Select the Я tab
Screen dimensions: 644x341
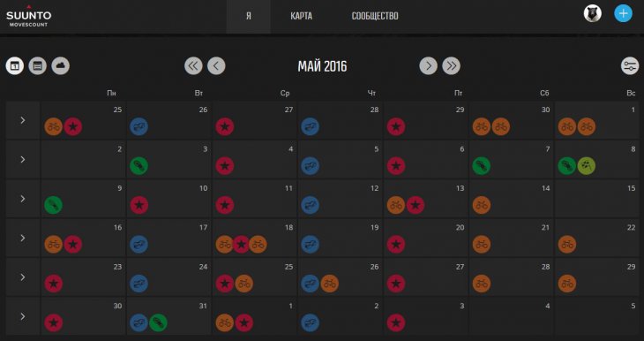pyautogui.click(x=249, y=17)
